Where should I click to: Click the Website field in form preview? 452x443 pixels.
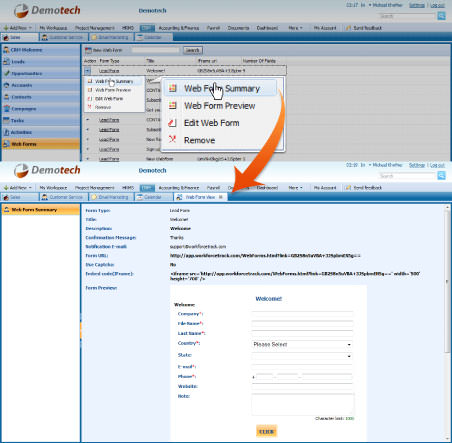point(302,386)
